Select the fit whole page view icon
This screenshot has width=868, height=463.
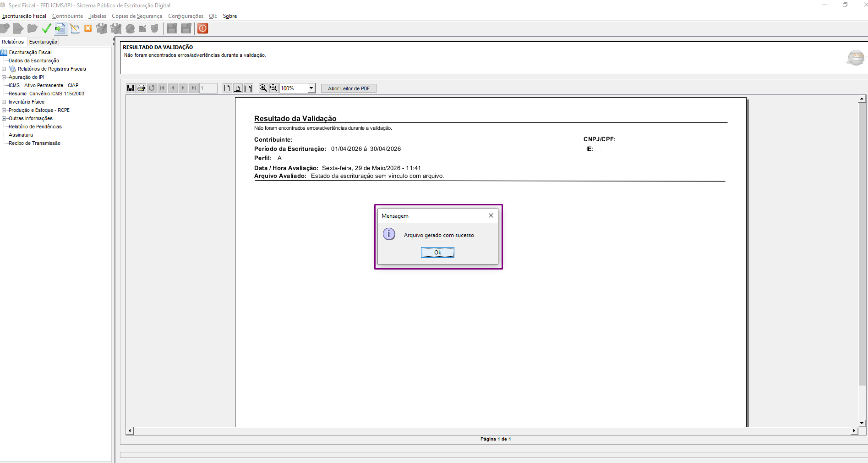coord(227,88)
